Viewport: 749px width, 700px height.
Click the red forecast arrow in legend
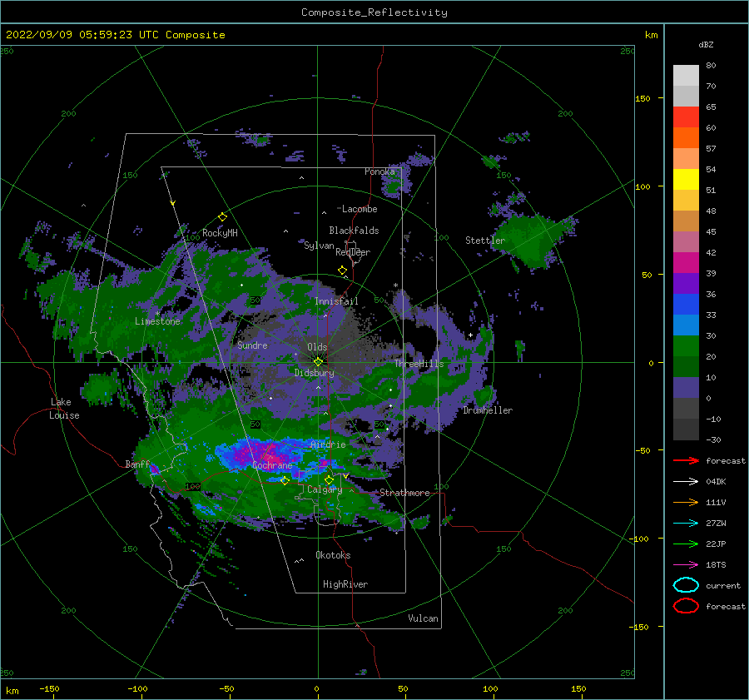tap(686, 460)
